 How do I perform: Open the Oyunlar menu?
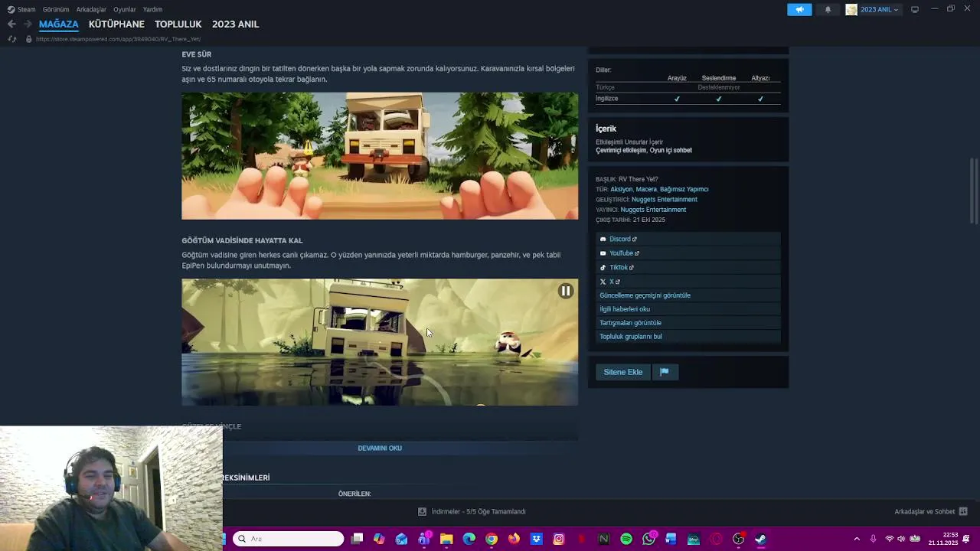point(124,9)
